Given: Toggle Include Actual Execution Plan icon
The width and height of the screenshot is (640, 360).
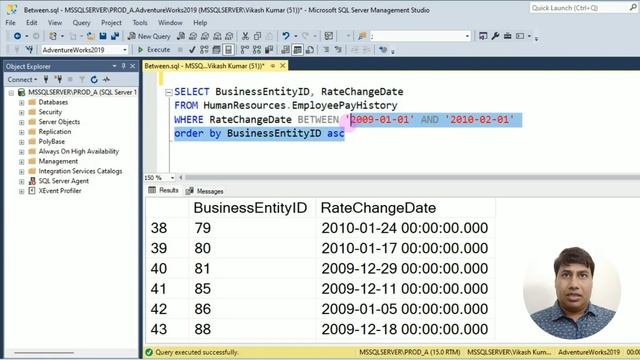Looking at the screenshot, I should 244,50.
